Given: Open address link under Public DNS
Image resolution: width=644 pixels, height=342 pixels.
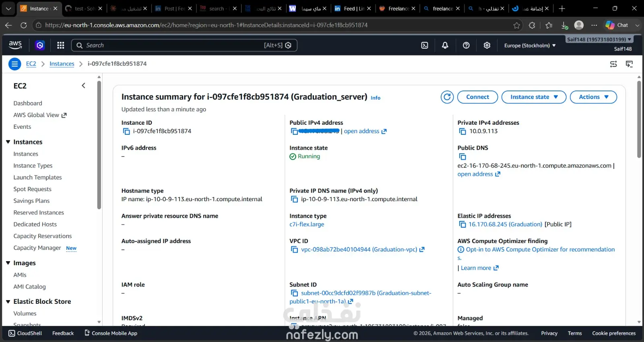Looking at the screenshot, I should [x=479, y=174].
